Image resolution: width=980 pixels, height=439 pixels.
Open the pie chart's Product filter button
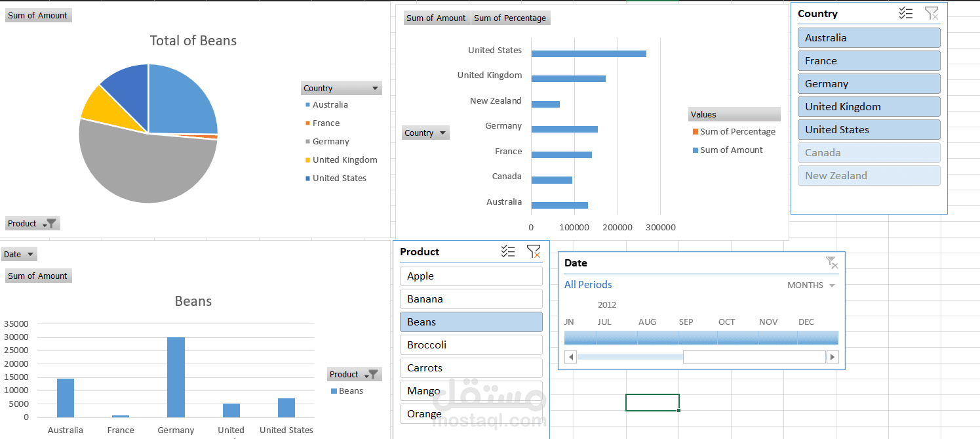pyautogui.click(x=33, y=224)
